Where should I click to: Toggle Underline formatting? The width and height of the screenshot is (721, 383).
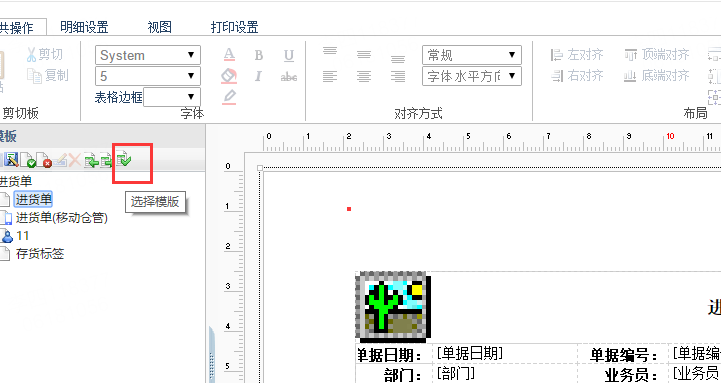tap(289, 56)
